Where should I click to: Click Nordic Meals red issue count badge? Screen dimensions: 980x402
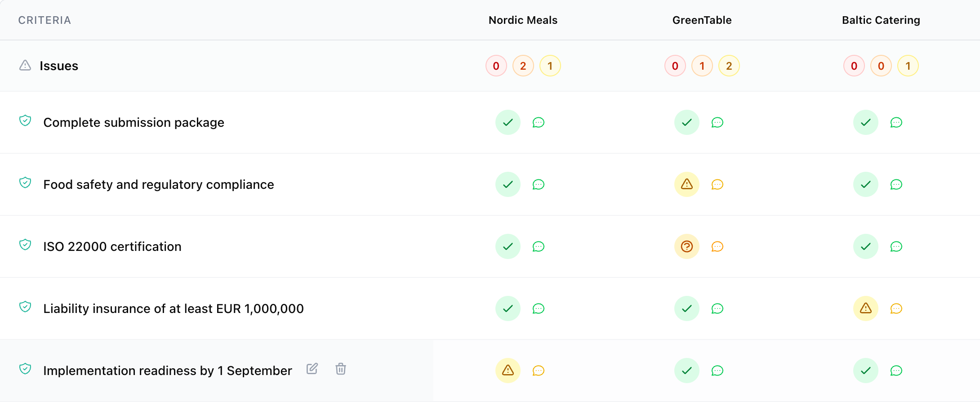[x=496, y=66]
